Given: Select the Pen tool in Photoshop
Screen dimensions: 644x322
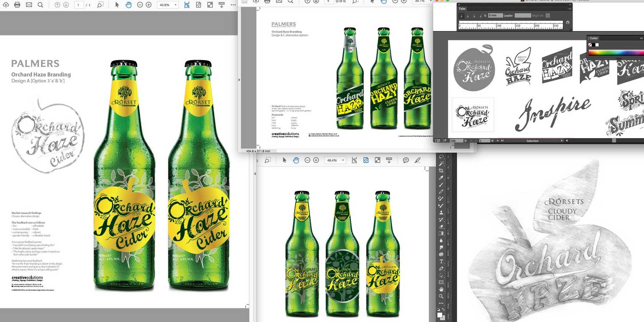Looking at the screenshot, I should click(441, 268).
